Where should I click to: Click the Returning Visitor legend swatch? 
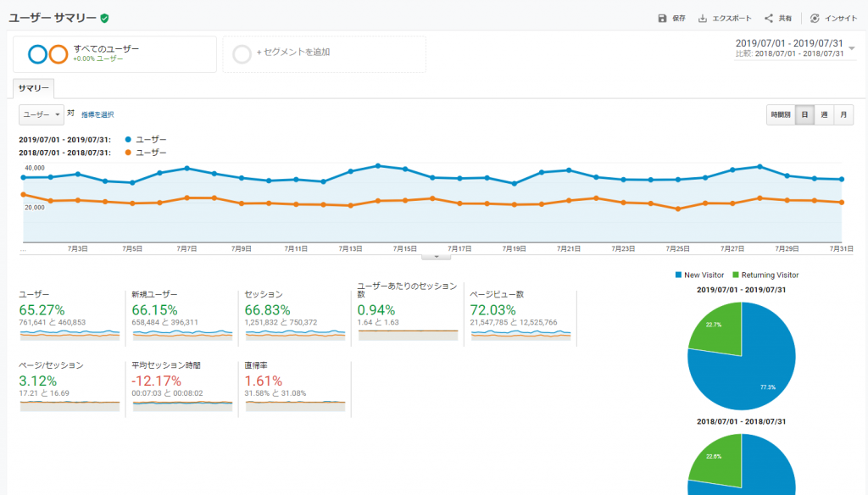click(x=736, y=275)
